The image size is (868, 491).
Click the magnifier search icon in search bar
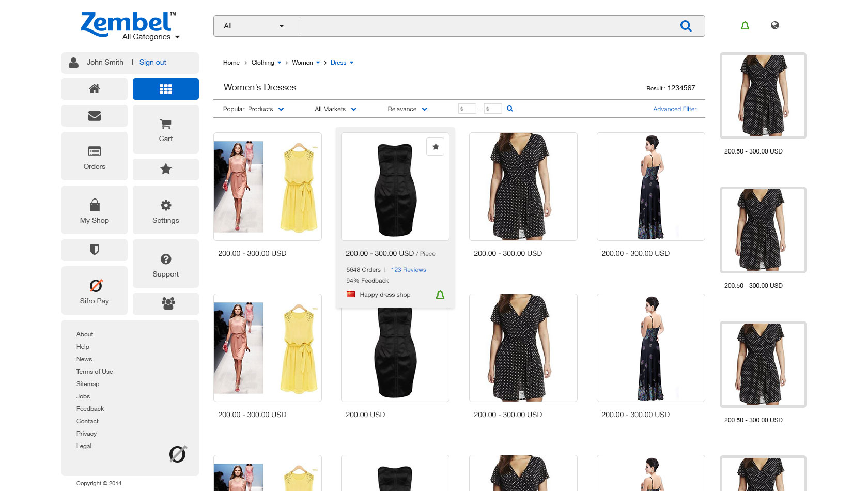pyautogui.click(x=686, y=26)
